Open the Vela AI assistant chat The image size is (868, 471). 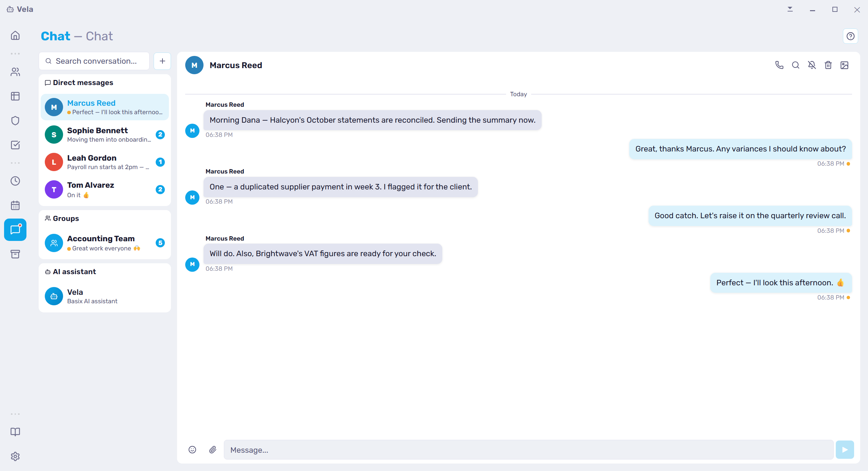pyautogui.click(x=105, y=296)
